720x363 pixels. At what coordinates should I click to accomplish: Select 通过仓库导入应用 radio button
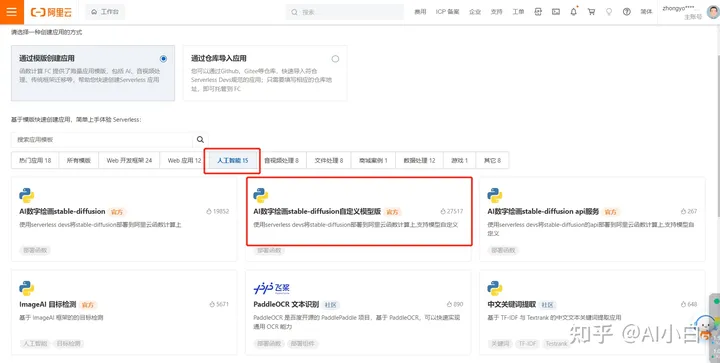(335, 59)
